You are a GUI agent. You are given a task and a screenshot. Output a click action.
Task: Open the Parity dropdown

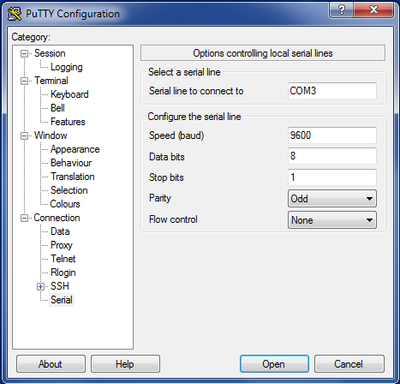coord(332,199)
